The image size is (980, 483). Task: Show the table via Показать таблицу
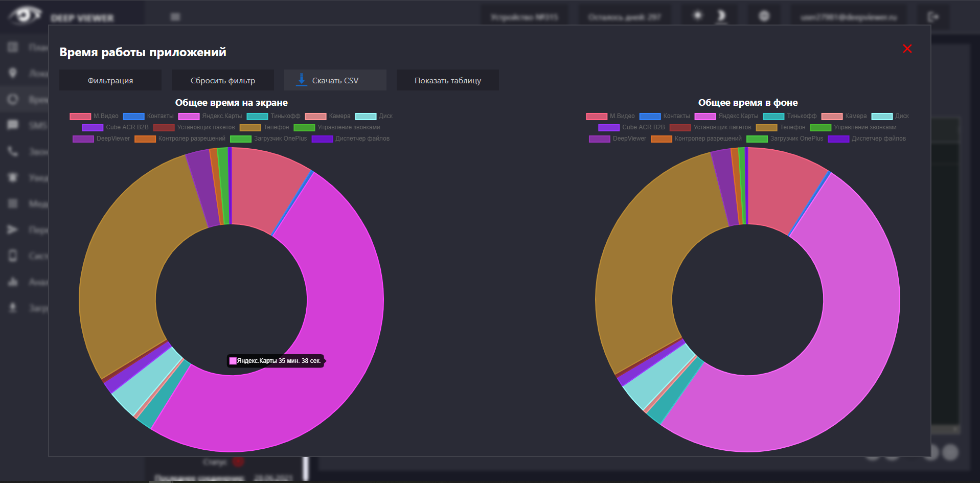[448, 80]
